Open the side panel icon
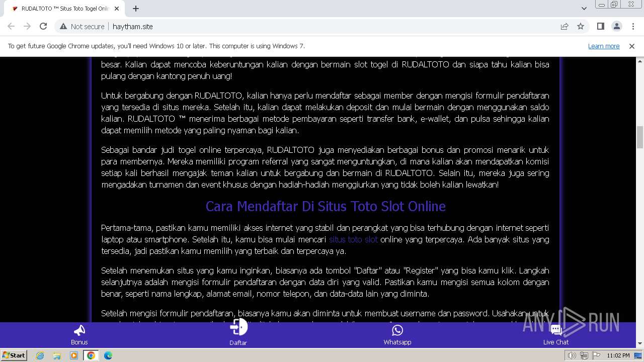The width and height of the screenshot is (644, 362). point(601,26)
